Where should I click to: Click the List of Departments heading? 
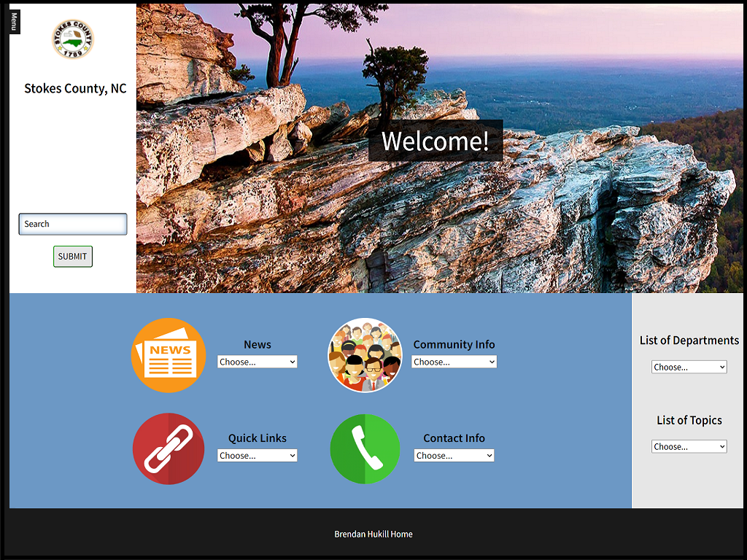(689, 341)
